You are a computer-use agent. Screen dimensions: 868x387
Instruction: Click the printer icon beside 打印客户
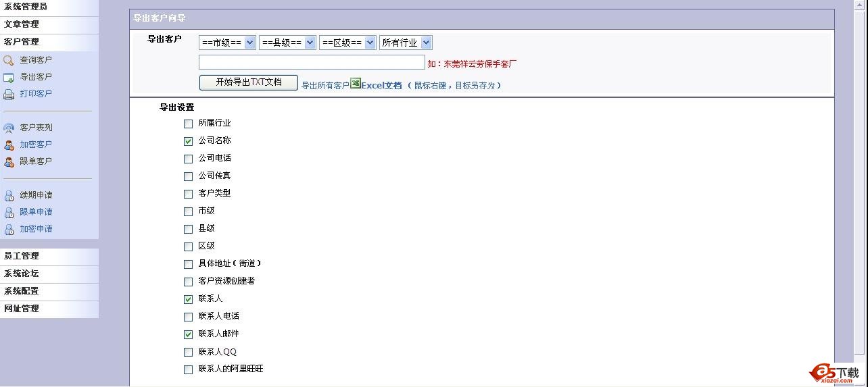(x=9, y=94)
